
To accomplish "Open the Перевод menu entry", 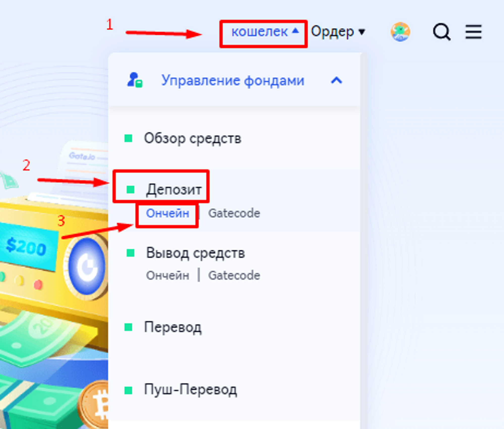I will click(173, 327).
